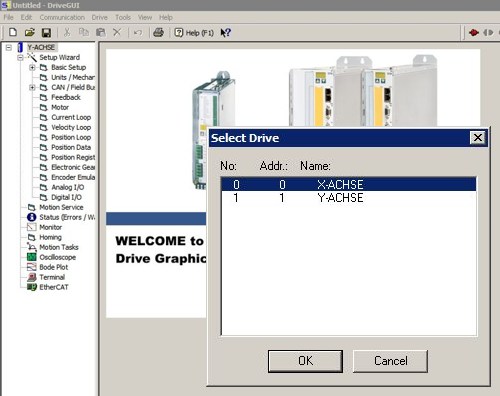
Task: Click the What's This help cursor icon
Action: (x=226, y=32)
